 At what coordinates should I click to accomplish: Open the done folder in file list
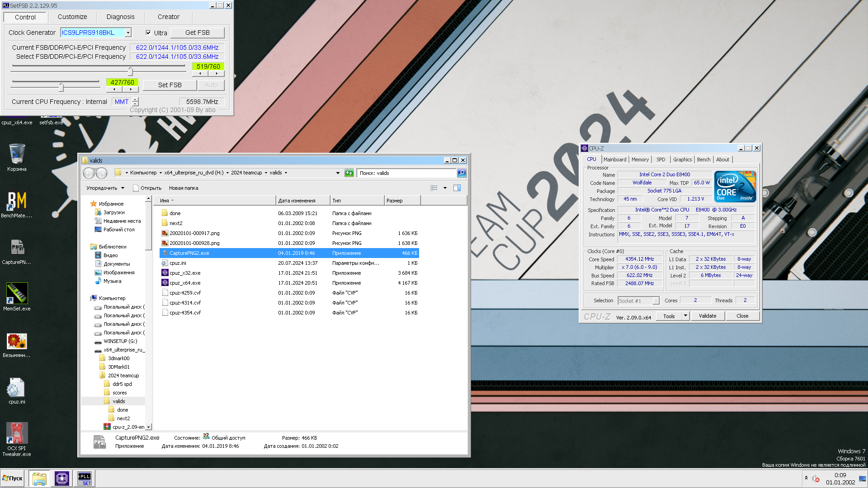(x=175, y=213)
